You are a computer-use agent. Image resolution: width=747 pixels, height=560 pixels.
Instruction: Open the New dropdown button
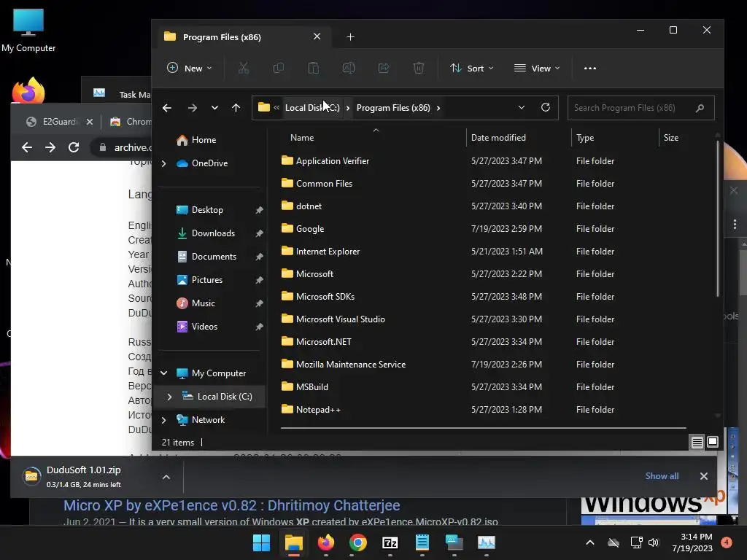point(189,68)
